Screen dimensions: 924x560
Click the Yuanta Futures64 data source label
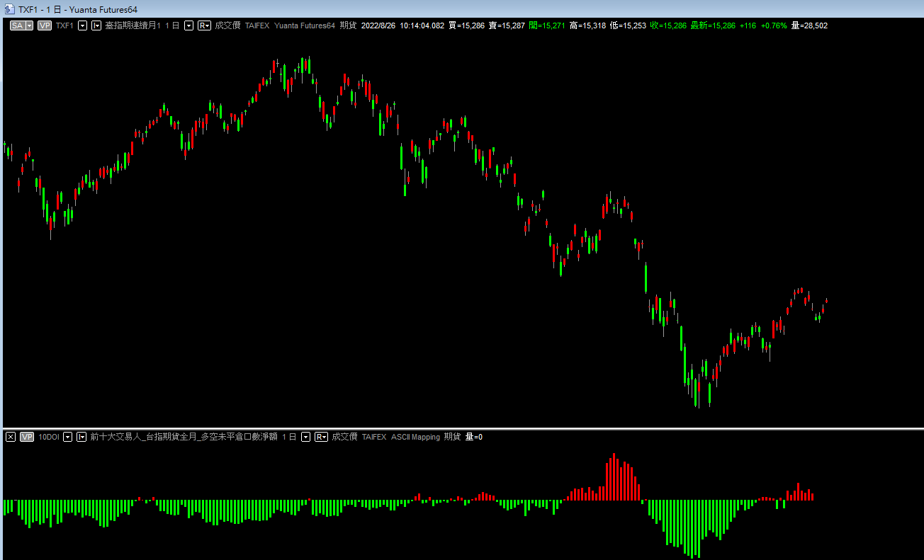(305, 25)
